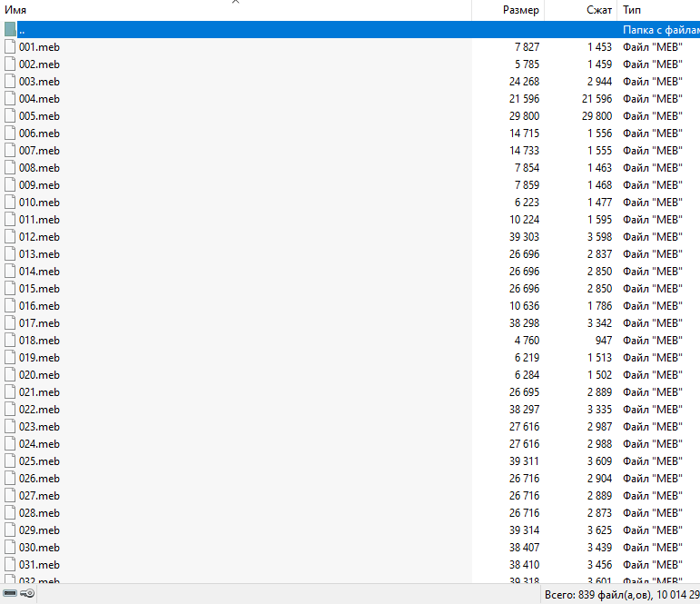This screenshot has width=700, height=604.
Task: Click the file icon of 012.meb
Action: click(x=10, y=237)
